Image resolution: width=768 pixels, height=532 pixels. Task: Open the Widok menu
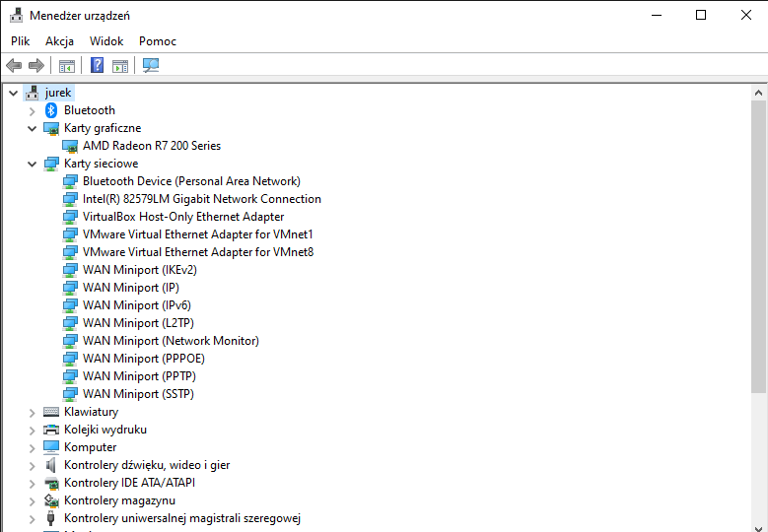pyautogui.click(x=106, y=41)
